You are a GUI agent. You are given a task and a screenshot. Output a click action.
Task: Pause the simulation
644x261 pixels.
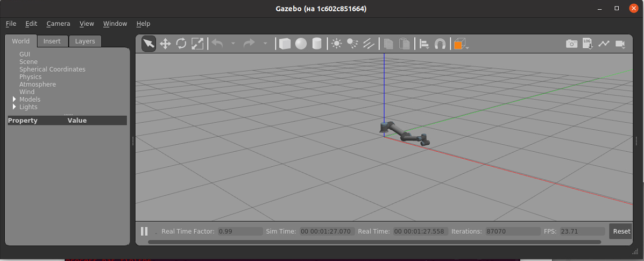point(144,231)
